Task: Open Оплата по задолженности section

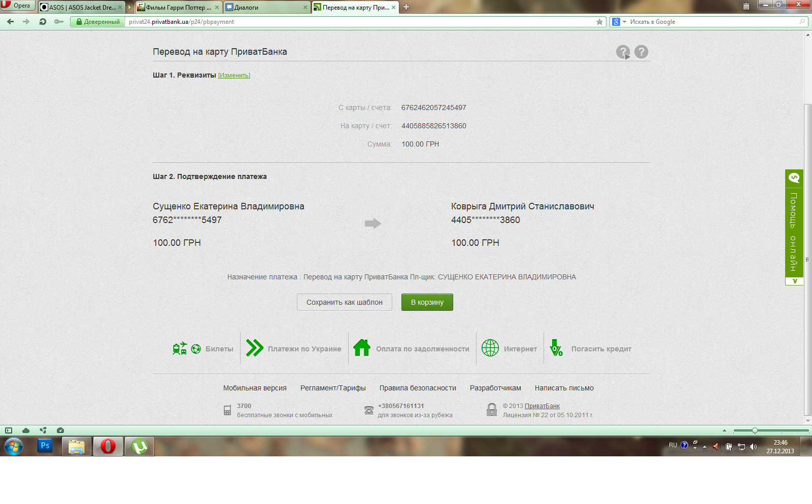Action: point(412,349)
